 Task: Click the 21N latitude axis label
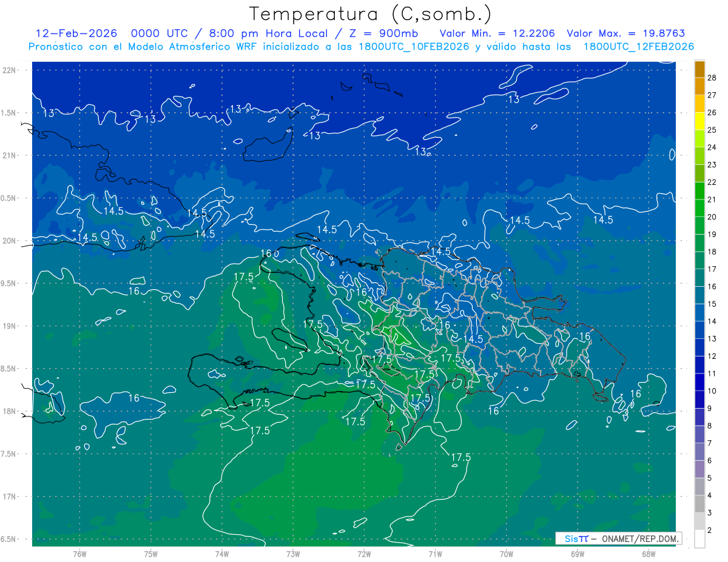point(9,155)
